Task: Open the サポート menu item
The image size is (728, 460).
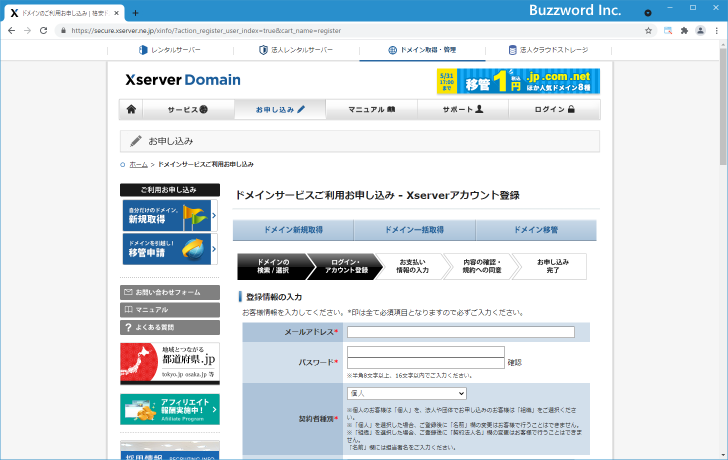Action: 463,110
